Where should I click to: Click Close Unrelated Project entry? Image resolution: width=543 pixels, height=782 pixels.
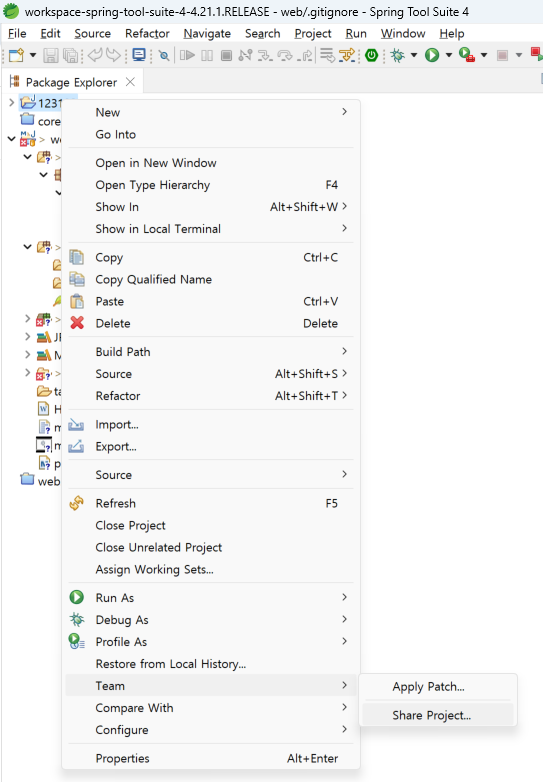(210, 547)
